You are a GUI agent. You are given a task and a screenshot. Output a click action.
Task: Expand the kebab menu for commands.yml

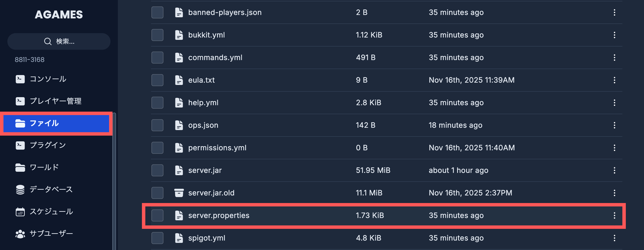[x=614, y=58]
